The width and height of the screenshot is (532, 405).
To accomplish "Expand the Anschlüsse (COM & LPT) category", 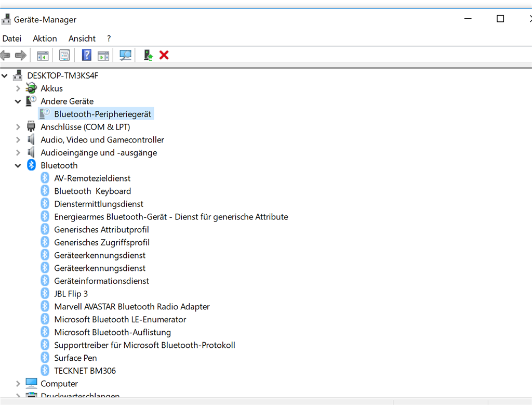I will pyautogui.click(x=18, y=127).
